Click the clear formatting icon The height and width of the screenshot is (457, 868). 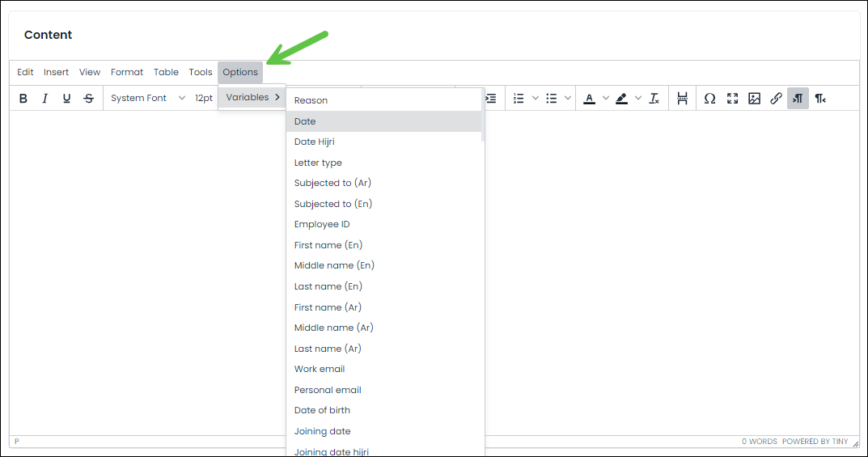click(654, 99)
